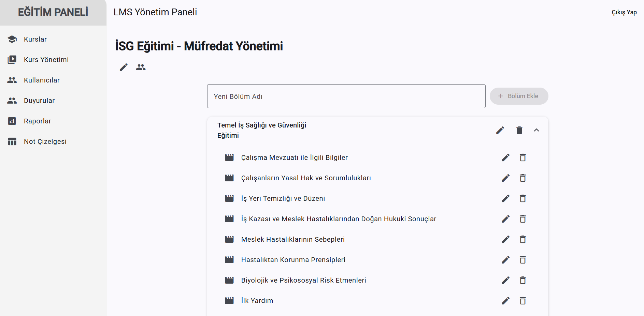Delete the Temel İş Sağlığı ve Güvenliği section
Image resolution: width=644 pixels, height=316 pixels.
(519, 130)
